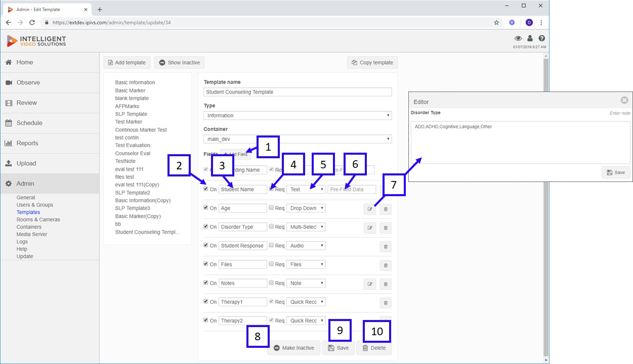Click the Make Inactive button

coord(293,348)
